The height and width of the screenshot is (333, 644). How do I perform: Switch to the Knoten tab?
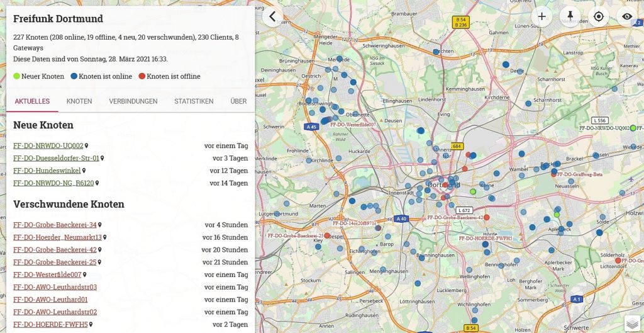tap(79, 101)
